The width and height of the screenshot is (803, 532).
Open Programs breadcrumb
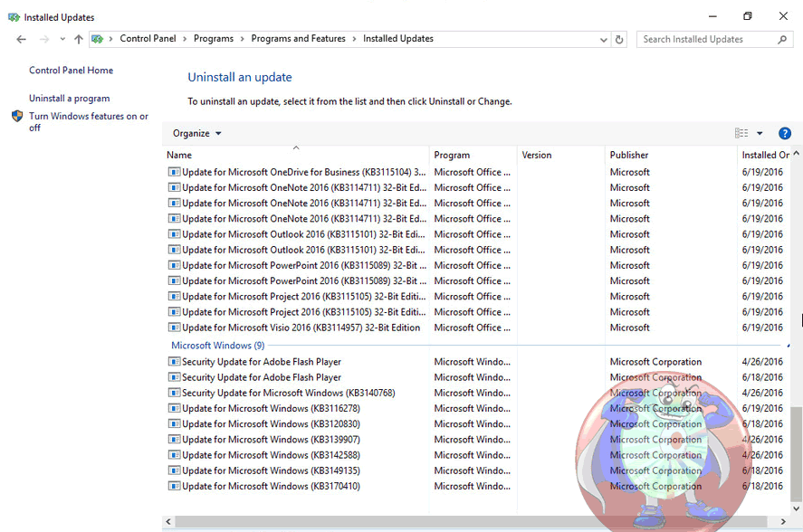pos(214,38)
